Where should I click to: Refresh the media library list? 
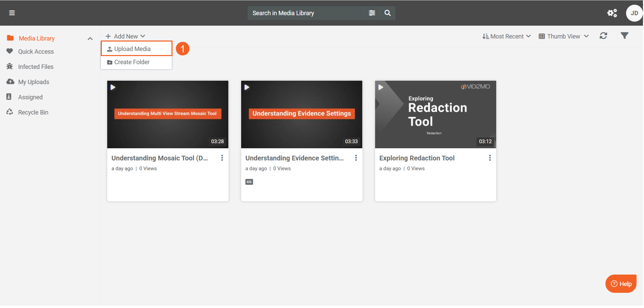coord(603,36)
